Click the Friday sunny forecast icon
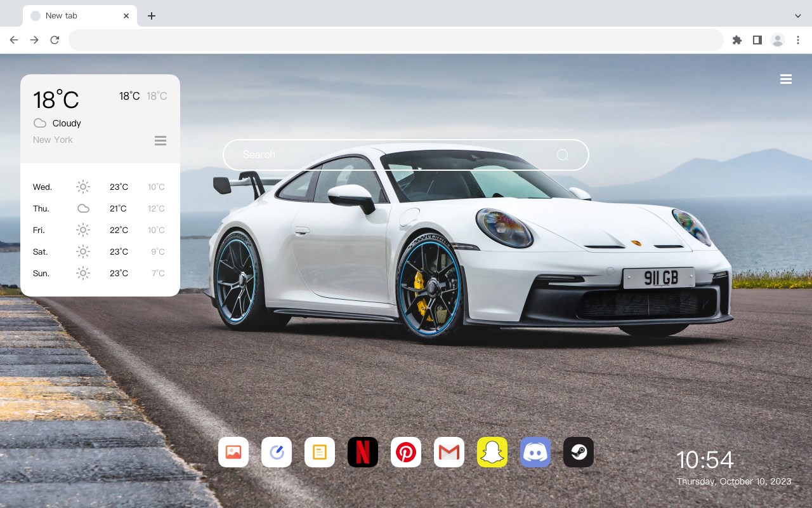812x508 pixels. coord(83,230)
